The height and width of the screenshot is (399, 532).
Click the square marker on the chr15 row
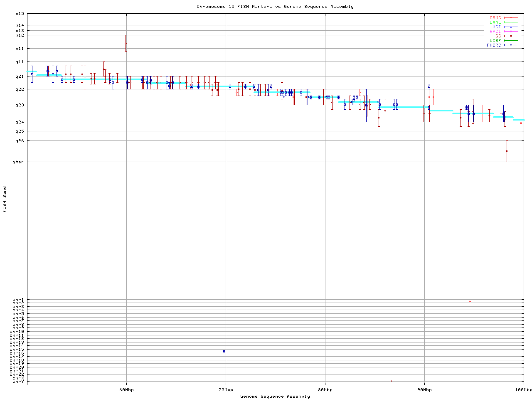point(224,352)
